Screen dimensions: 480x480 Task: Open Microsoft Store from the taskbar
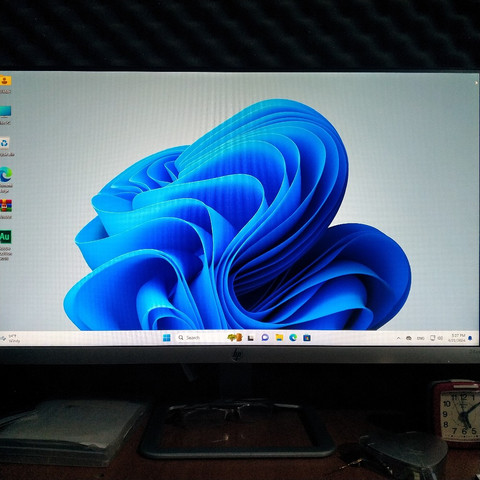[307, 338]
